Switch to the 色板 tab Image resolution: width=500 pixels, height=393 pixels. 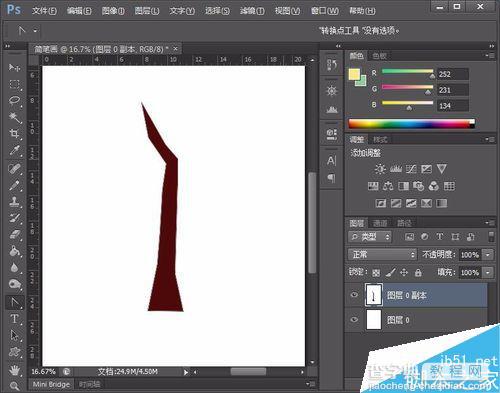coord(380,56)
